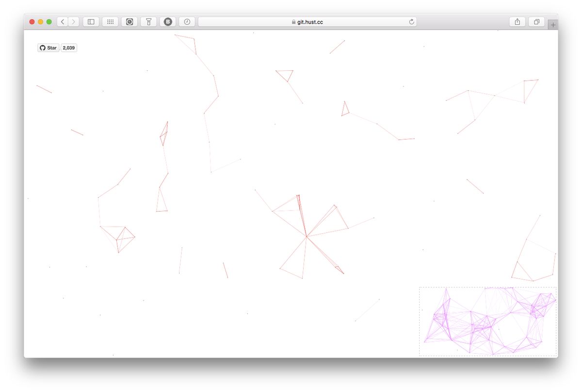Navigate forward with the arrow button

click(x=73, y=21)
